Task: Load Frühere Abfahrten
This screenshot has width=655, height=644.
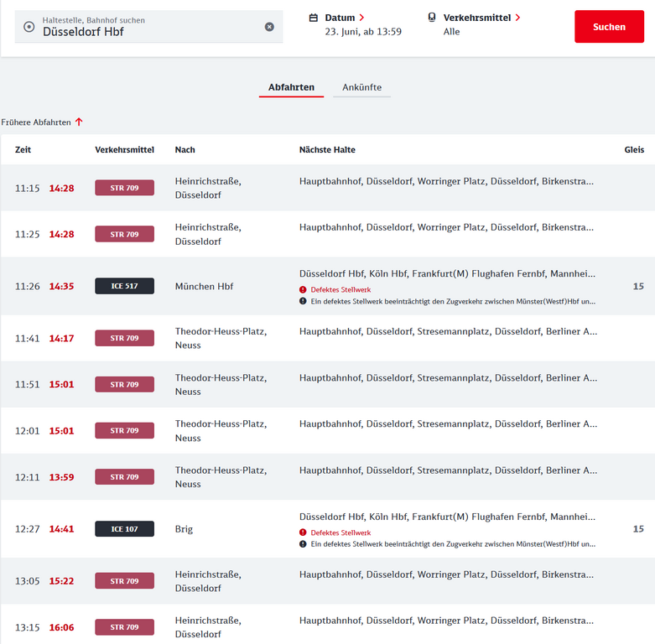Action: 36,122
